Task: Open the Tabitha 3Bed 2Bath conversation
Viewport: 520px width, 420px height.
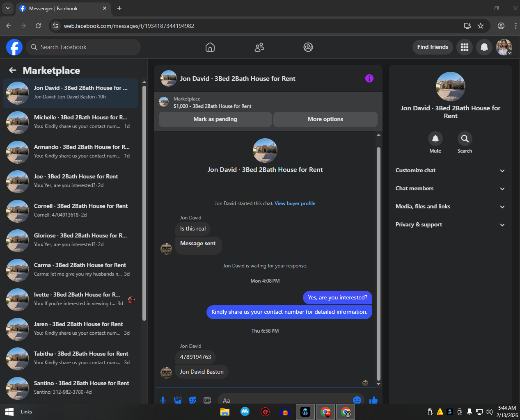Action: click(71, 358)
